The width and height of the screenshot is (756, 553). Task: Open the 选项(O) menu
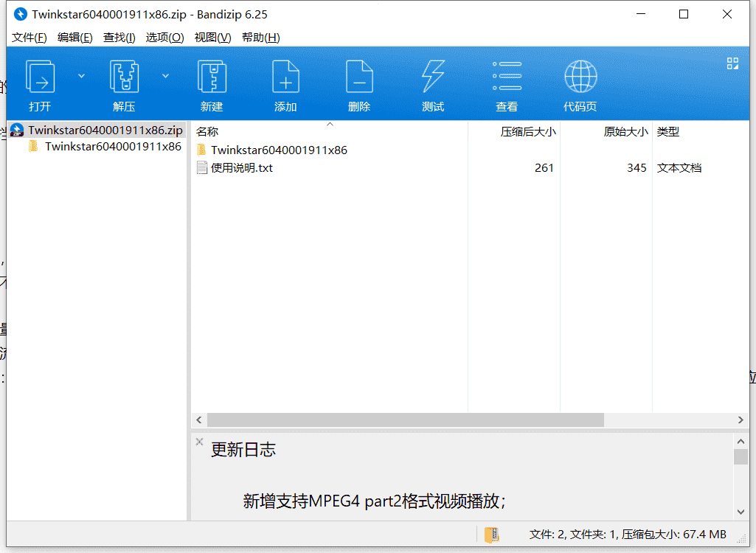tap(164, 38)
